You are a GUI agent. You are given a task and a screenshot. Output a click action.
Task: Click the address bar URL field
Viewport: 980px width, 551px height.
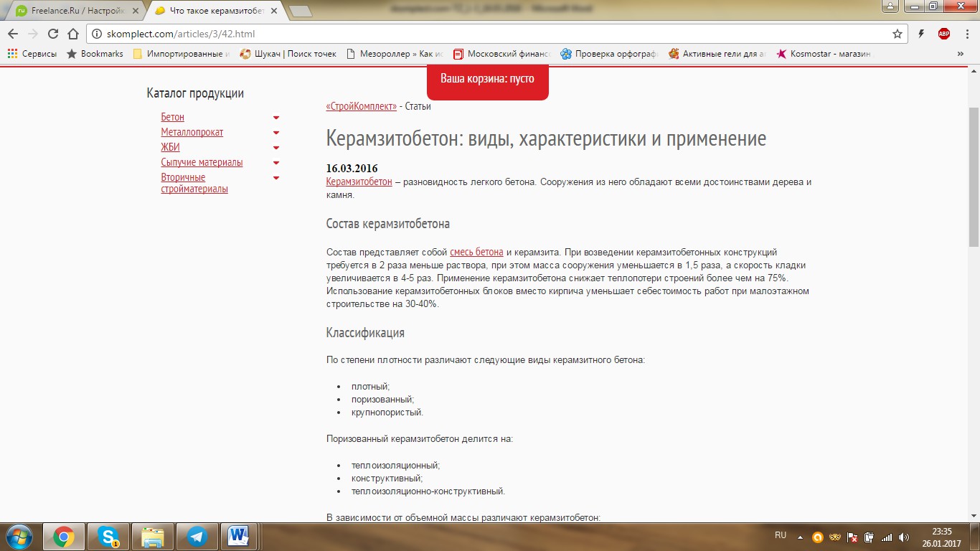(x=495, y=34)
